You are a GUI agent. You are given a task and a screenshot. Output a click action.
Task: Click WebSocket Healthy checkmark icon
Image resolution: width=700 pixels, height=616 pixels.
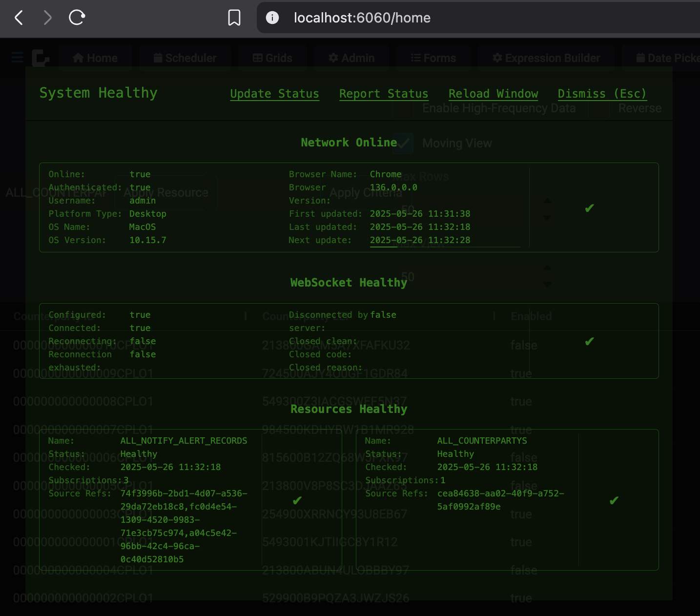(589, 341)
